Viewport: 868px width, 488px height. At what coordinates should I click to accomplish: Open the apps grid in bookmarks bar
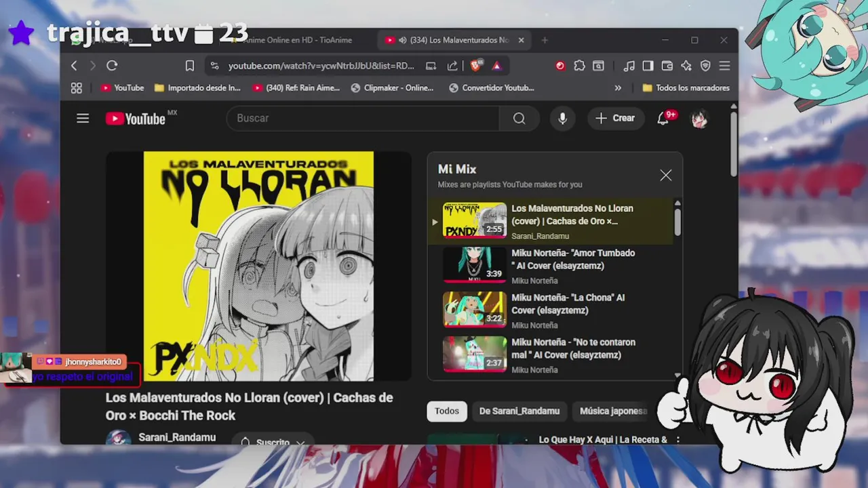[77, 88]
